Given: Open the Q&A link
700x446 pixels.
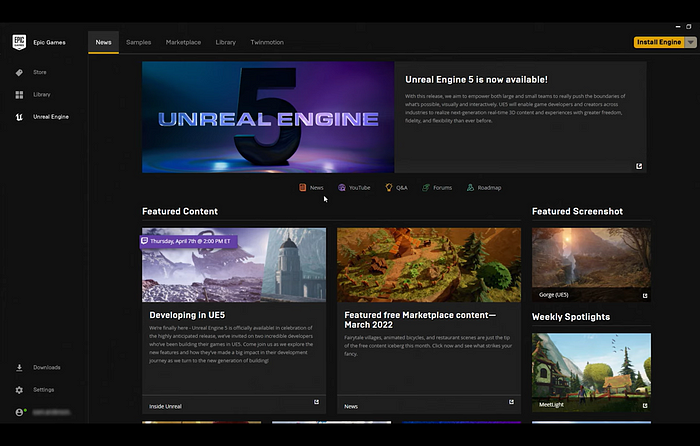Looking at the screenshot, I should pyautogui.click(x=402, y=188).
